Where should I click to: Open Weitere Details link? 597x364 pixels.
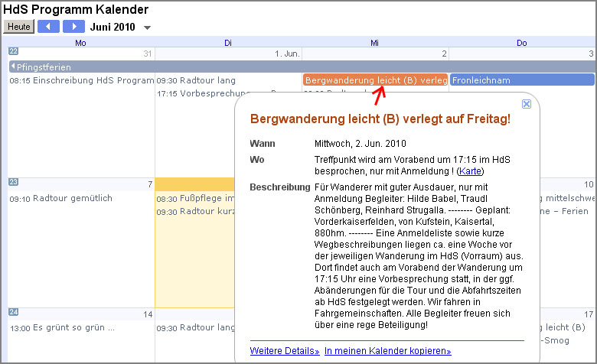coord(285,351)
